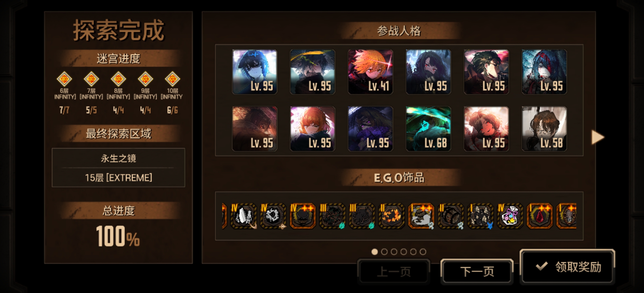The width and height of the screenshot is (644, 293).
Task: Select the second page indicator dot
Action: [384, 252]
